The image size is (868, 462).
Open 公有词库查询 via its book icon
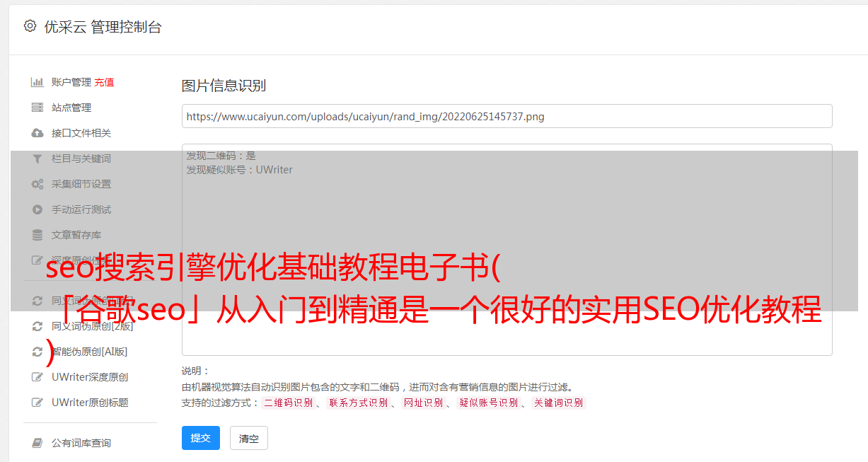[37, 443]
